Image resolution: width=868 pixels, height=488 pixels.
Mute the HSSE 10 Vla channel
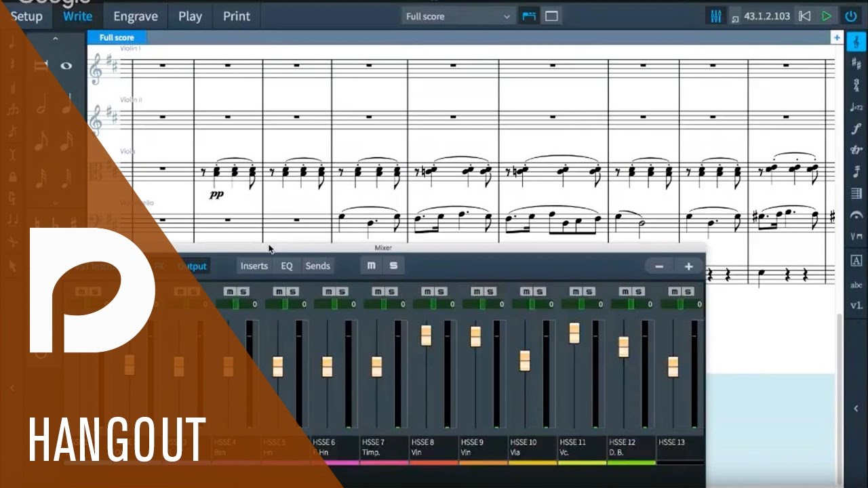(526, 291)
